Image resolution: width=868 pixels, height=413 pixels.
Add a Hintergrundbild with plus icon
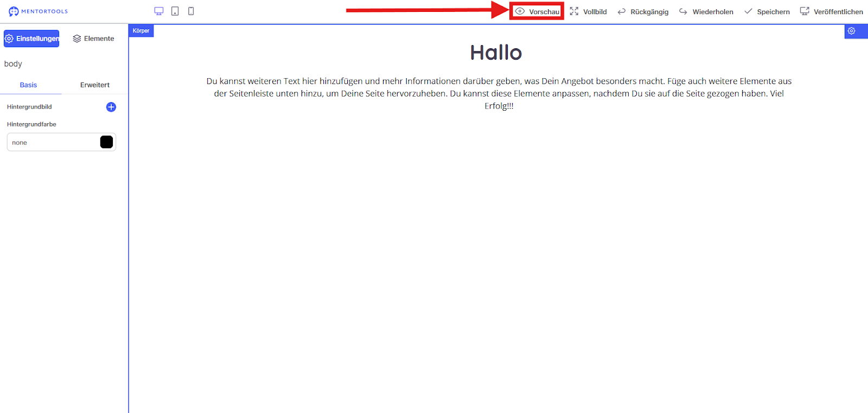(x=111, y=107)
